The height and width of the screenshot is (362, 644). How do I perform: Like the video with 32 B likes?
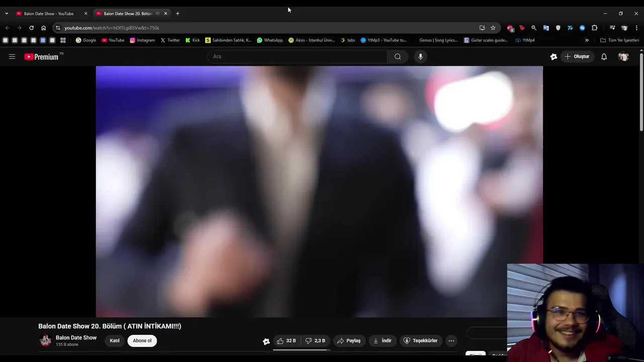pos(286,341)
